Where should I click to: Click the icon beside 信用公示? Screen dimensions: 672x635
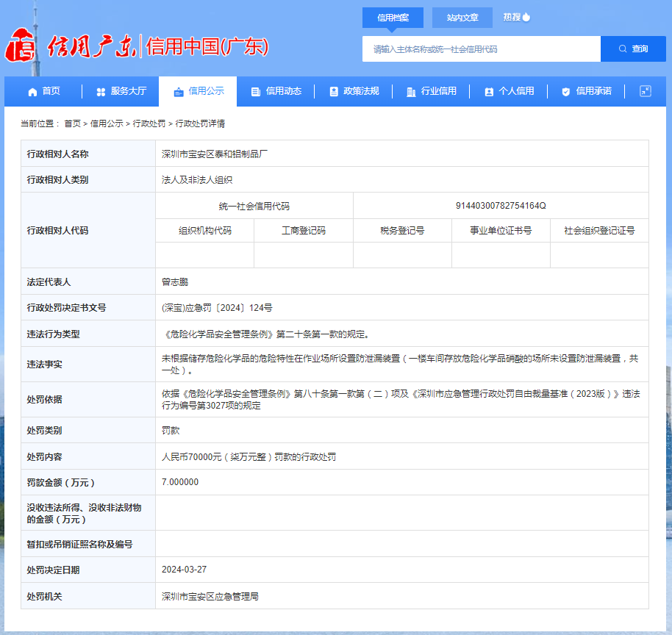click(x=178, y=92)
